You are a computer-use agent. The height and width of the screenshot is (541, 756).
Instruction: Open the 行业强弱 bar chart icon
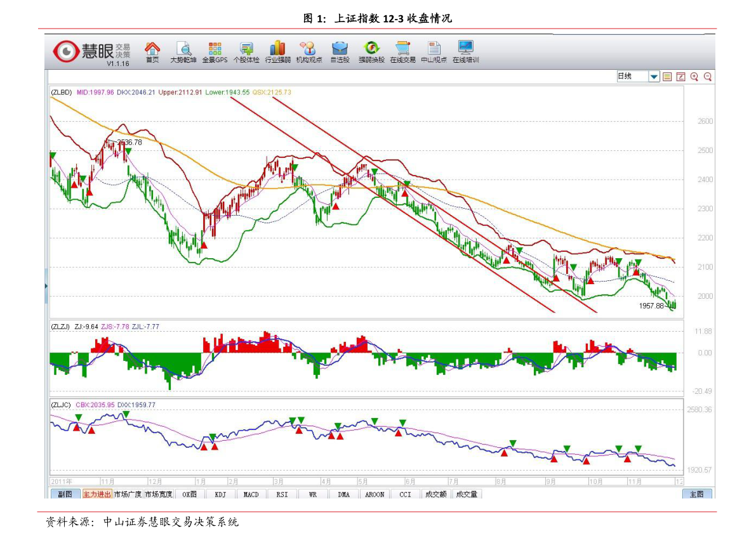[x=277, y=49]
